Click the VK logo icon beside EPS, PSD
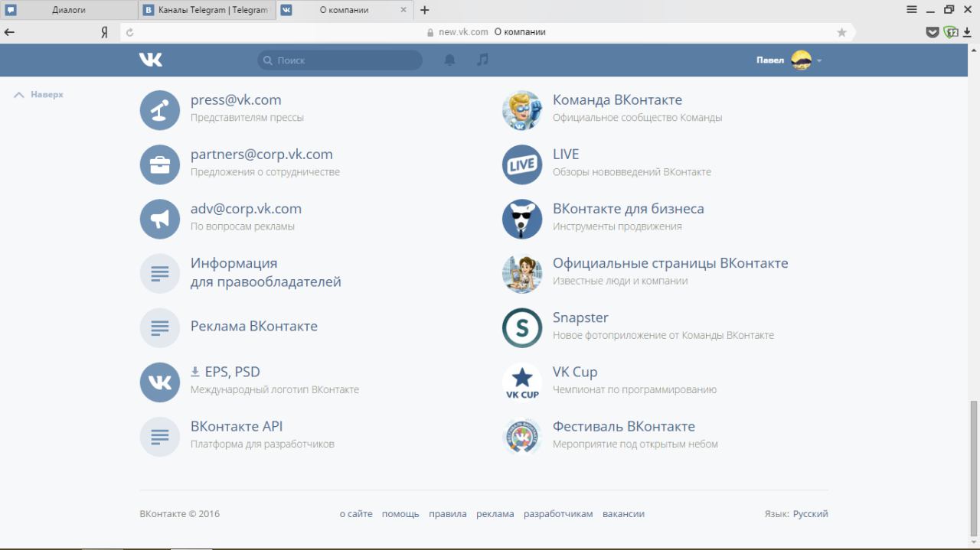This screenshot has width=980, height=550. click(x=159, y=382)
